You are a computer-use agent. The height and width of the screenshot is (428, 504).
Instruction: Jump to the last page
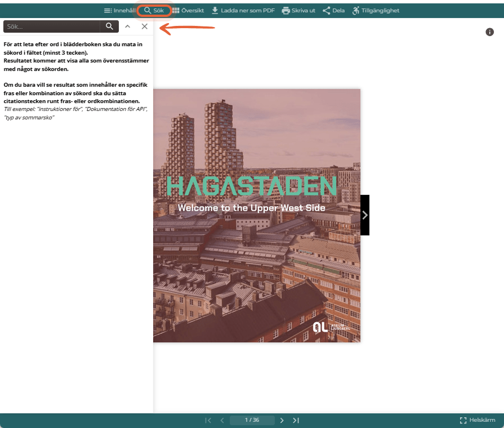click(296, 420)
